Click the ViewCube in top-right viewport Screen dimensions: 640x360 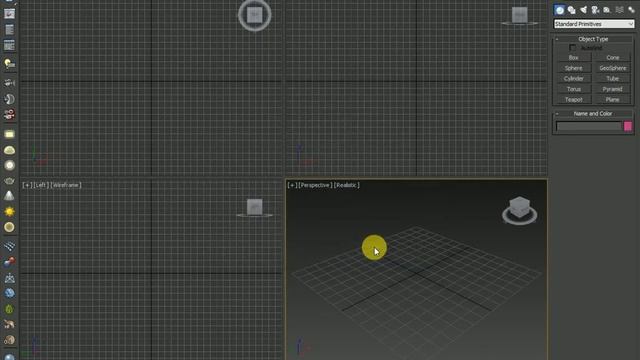(x=520, y=16)
